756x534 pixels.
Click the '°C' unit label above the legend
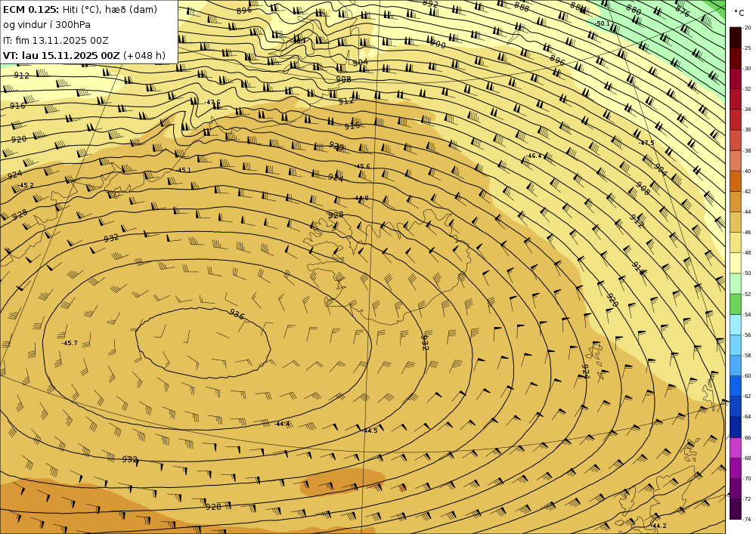click(739, 13)
